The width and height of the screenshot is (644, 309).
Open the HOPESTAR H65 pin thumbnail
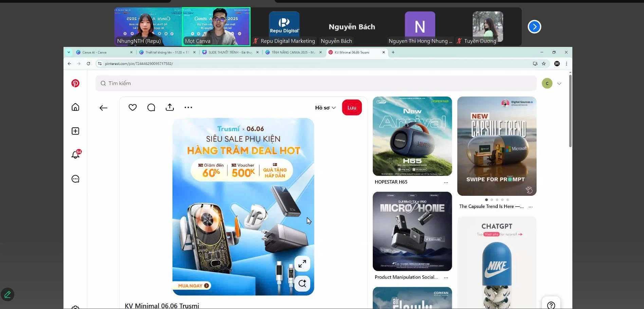point(412,136)
